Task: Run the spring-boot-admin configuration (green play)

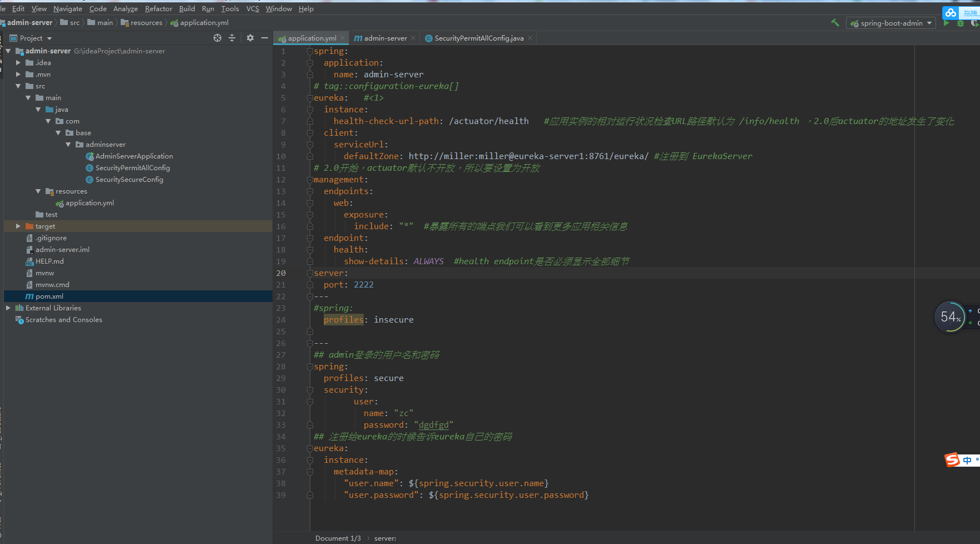Action: (x=946, y=23)
